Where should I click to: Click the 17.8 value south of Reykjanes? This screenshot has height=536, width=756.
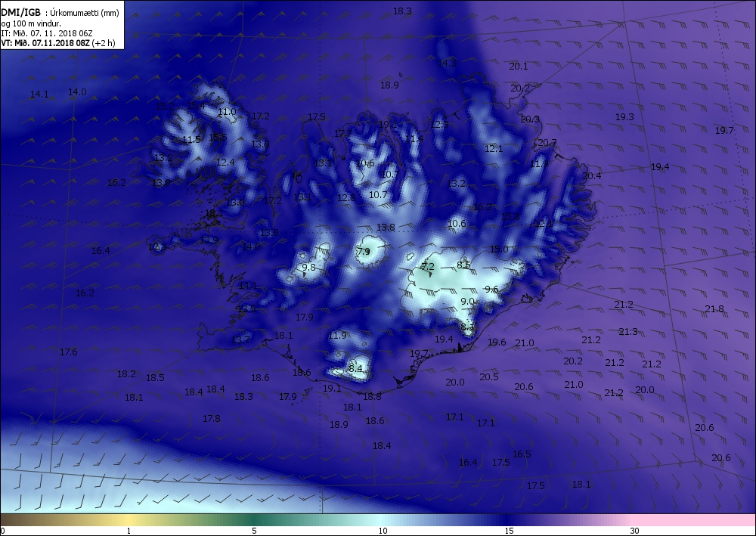click(211, 418)
